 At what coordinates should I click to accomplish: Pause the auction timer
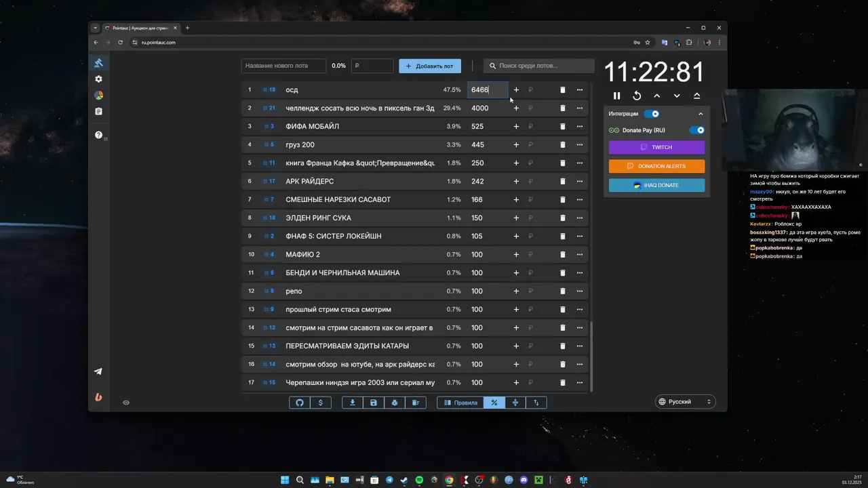(x=616, y=96)
